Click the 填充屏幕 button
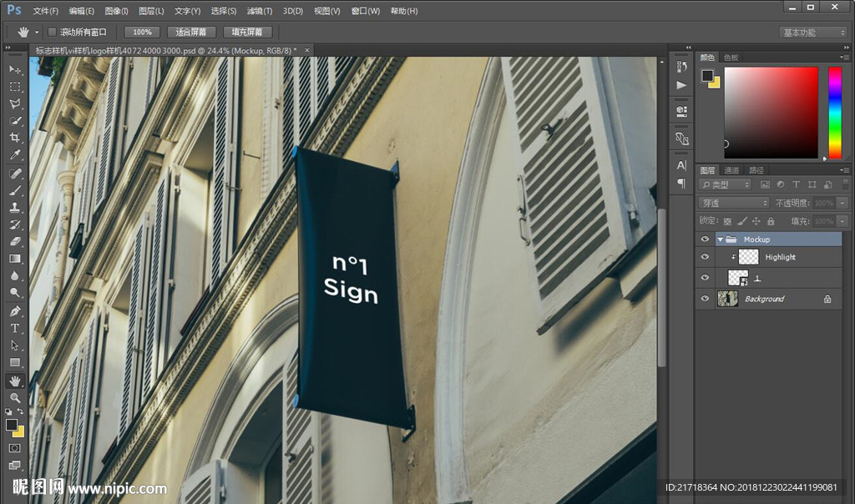The width and height of the screenshot is (855, 504). click(x=246, y=32)
